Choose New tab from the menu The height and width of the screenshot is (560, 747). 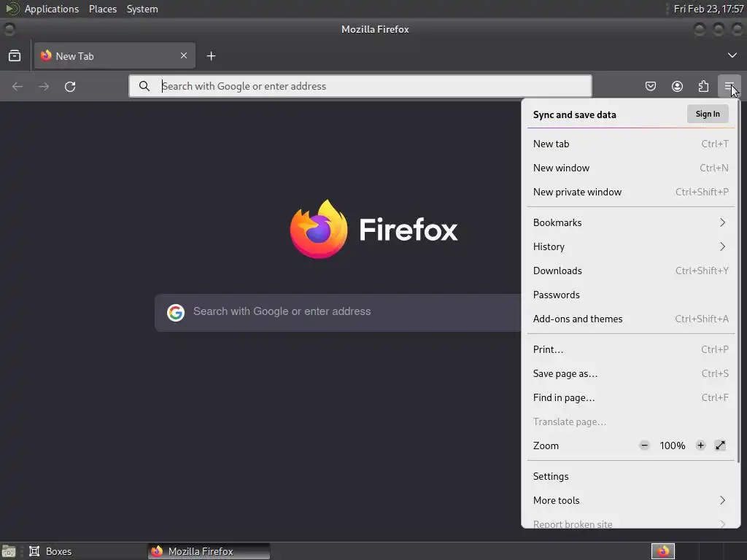631,144
